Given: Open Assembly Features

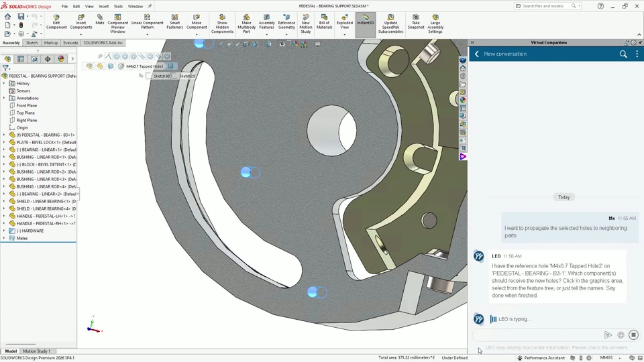Looking at the screenshot, I should [266, 21].
